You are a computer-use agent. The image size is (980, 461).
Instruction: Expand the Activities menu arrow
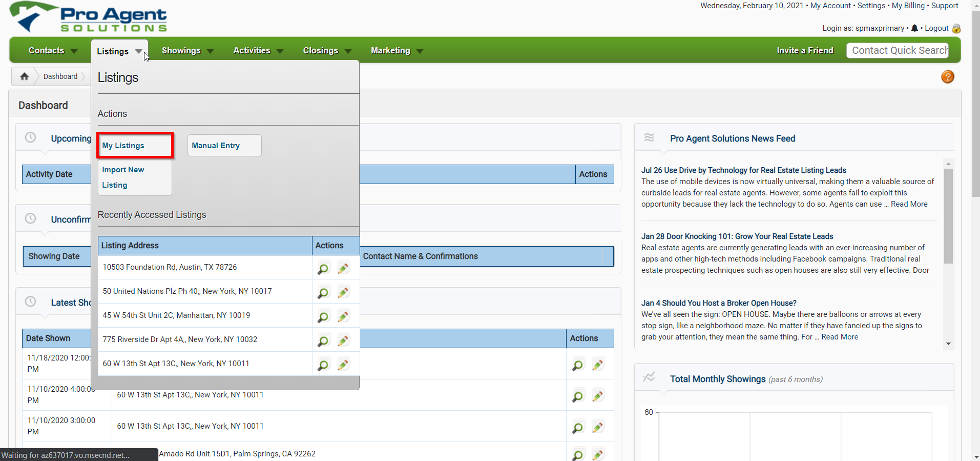pyautogui.click(x=280, y=51)
